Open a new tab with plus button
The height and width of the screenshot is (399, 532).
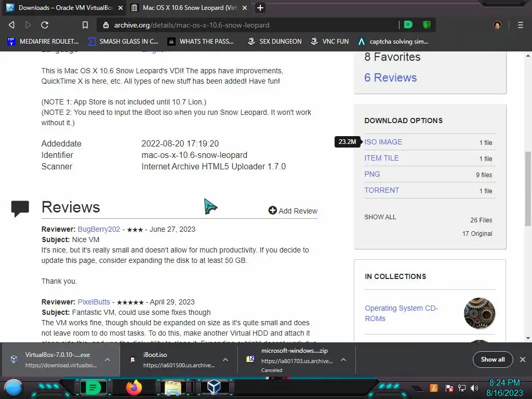(x=260, y=8)
